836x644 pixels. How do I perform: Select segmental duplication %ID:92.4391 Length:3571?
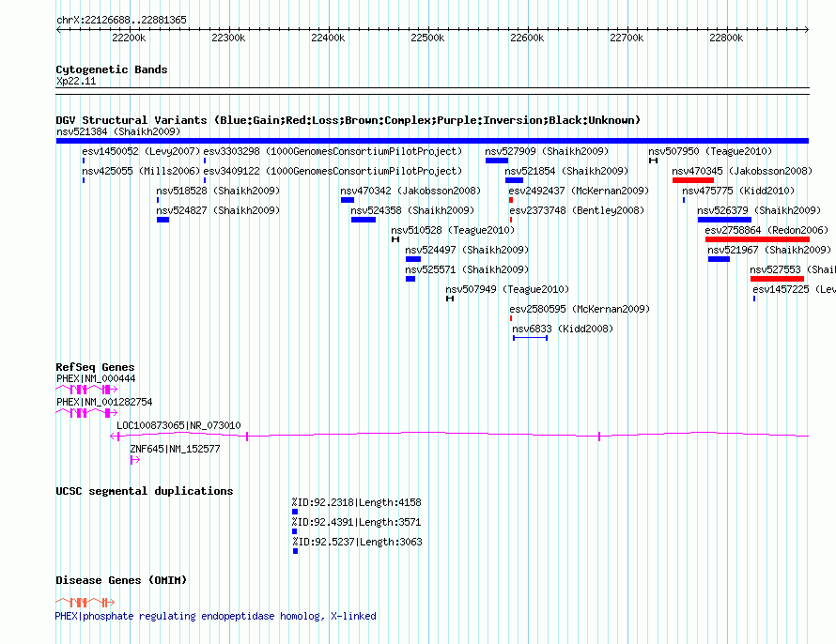[357, 522]
